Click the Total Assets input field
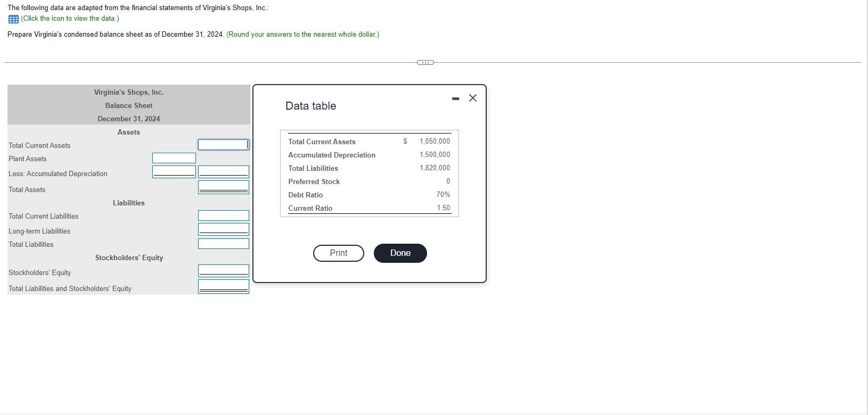 click(x=224, y=187)
